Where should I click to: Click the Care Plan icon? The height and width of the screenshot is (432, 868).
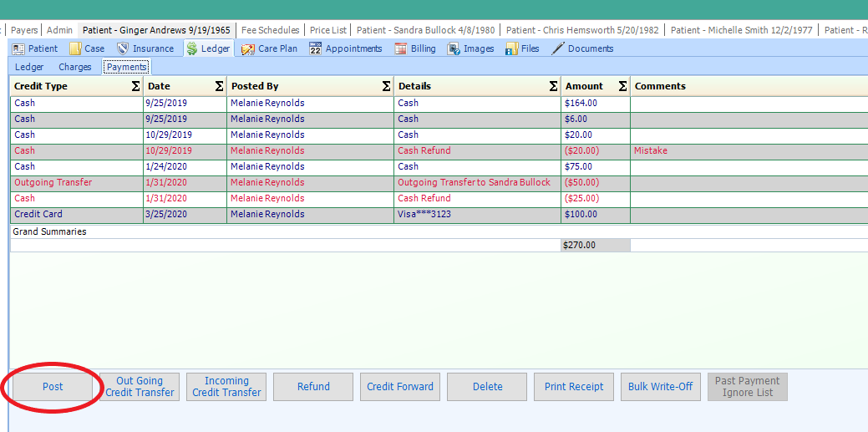click(x=248, y=48)
